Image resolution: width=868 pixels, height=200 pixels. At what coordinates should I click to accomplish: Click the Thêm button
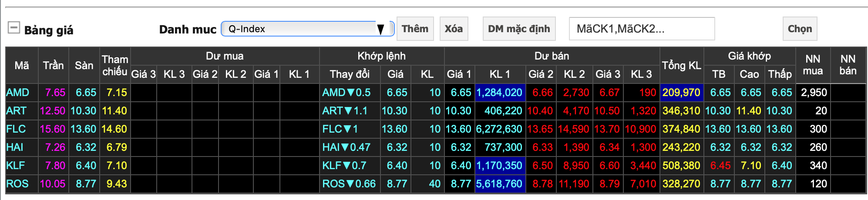point(415,29)
